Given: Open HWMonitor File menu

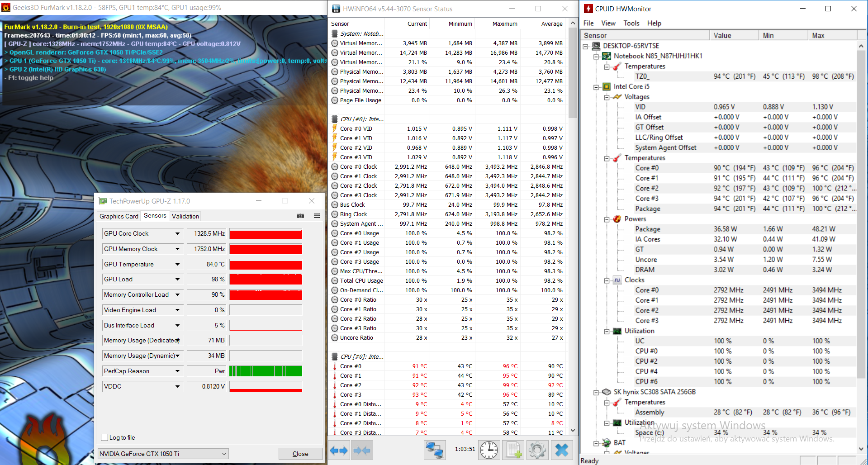Looking at the screenshot, I should [588, 23].
